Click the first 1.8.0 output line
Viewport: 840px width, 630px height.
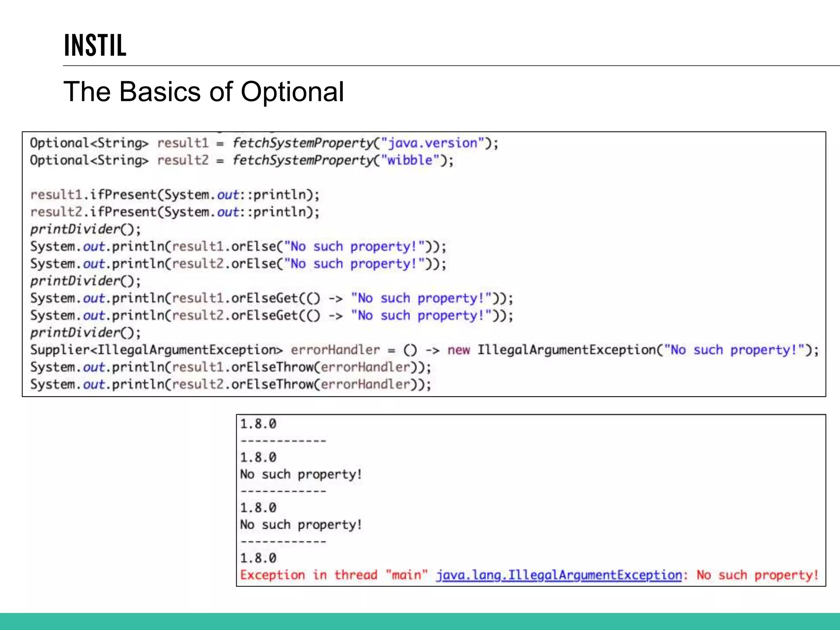tap(258, 424)
